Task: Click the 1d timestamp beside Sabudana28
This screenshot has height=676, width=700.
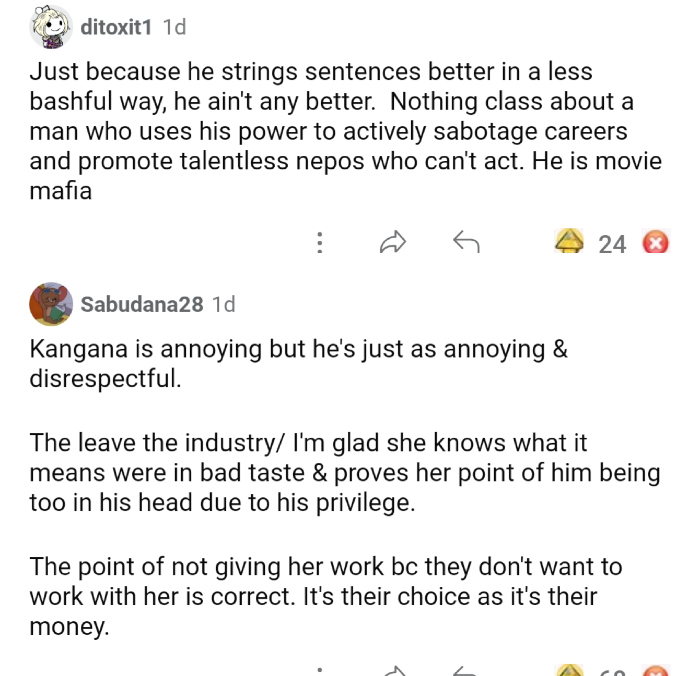Action: point(224,304)
